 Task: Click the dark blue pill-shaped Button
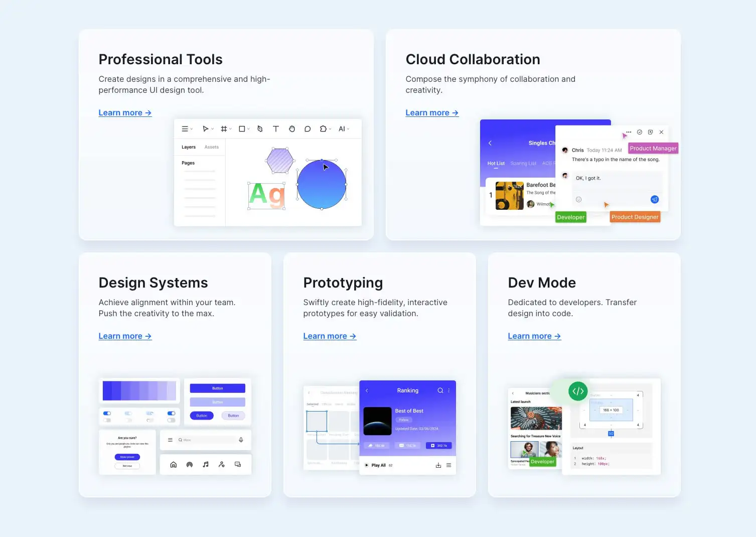(202, 416)
